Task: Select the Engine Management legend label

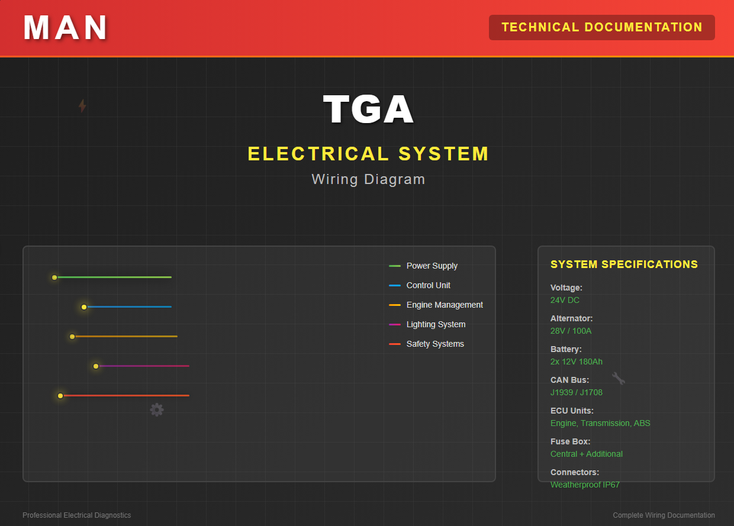Action: tap(445, 305)
